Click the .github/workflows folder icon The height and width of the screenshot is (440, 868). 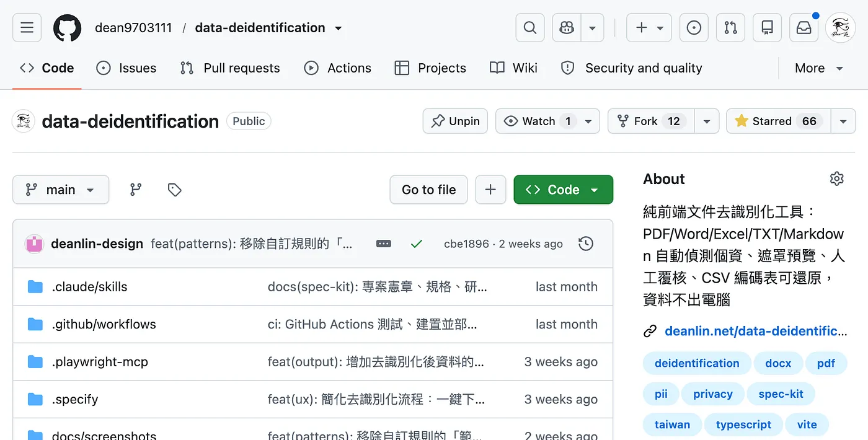(35, 324)
